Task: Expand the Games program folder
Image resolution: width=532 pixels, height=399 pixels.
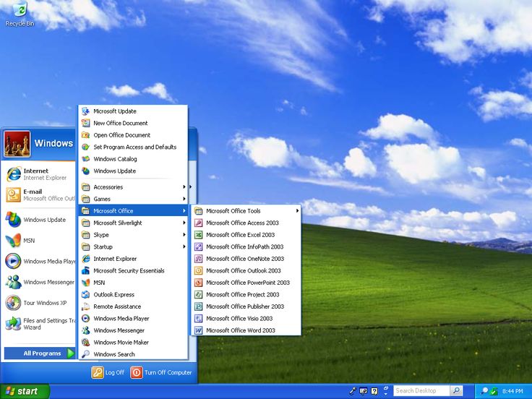Action: [133, 199]
